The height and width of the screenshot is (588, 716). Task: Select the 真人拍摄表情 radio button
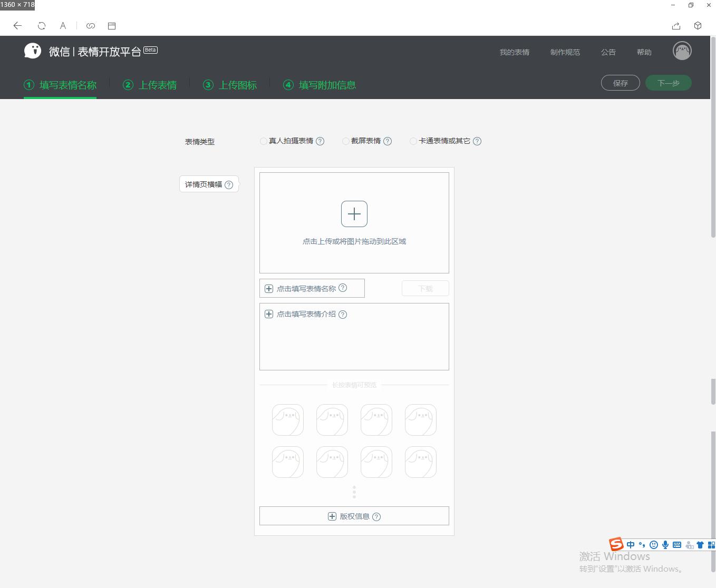[x=263, y=141]
